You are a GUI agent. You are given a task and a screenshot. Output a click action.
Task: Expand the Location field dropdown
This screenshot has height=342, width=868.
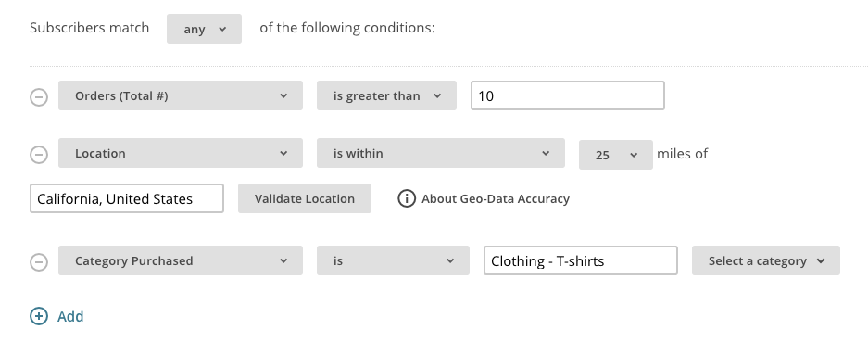click(x=181, y=153)
